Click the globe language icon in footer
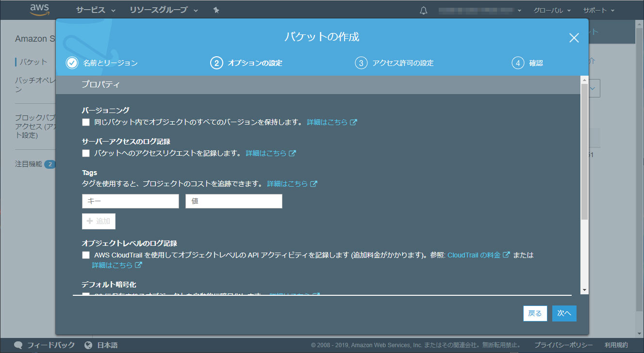 pyautogui.click(x=88, y=345)
